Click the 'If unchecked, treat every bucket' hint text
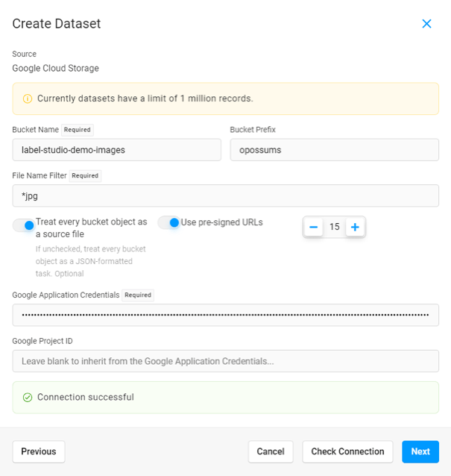 [x=91, y=261]
